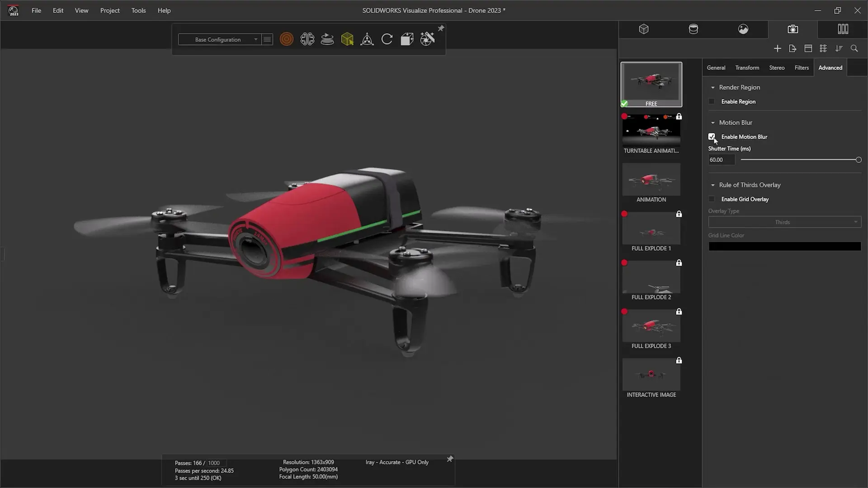
Task: Enable Grid Overlay for rule of thirds
Action: (712, 199)
